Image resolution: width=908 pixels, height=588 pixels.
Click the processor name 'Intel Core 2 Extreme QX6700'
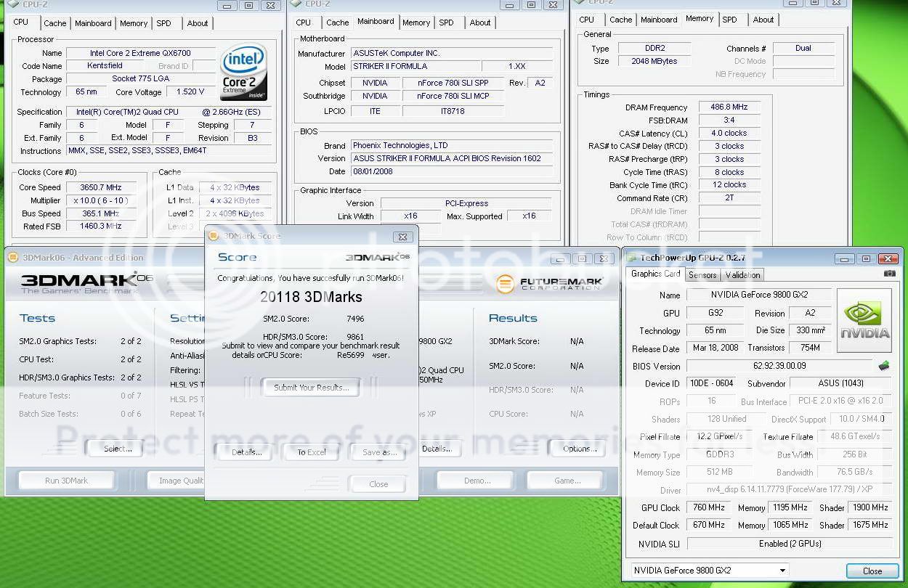click(141, 53)
